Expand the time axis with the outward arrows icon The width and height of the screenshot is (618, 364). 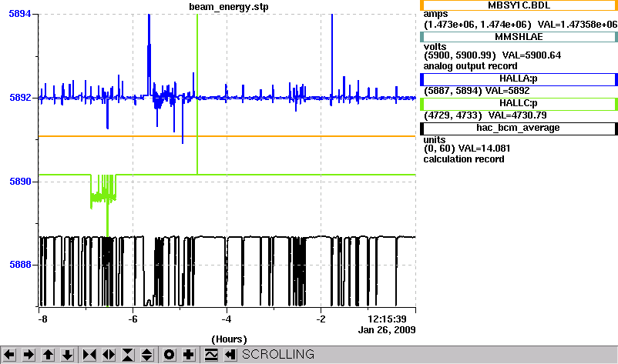109,355
